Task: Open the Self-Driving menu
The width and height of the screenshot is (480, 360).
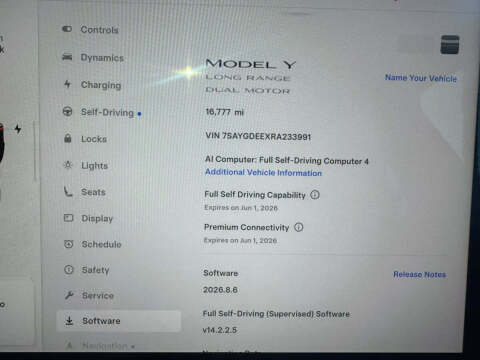Action: (107, 112)
